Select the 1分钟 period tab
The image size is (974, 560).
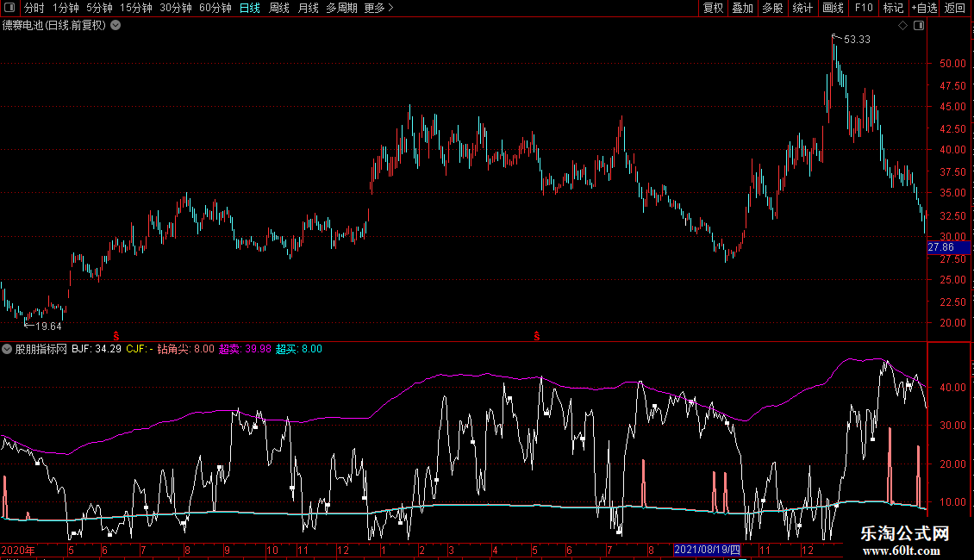tap(66, 8)
